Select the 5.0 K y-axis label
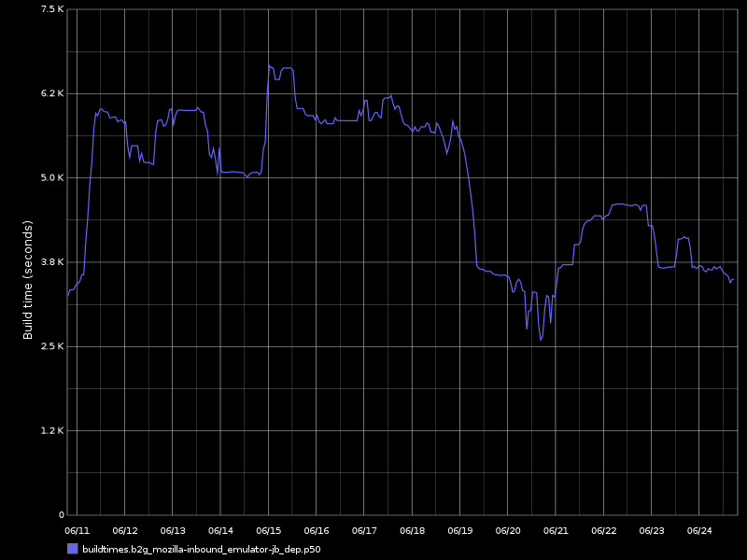 (x=53, y=177)
